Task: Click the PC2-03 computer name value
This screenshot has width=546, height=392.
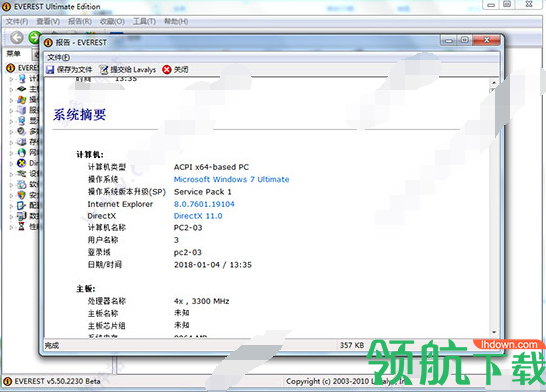Action: click(188, 228)
